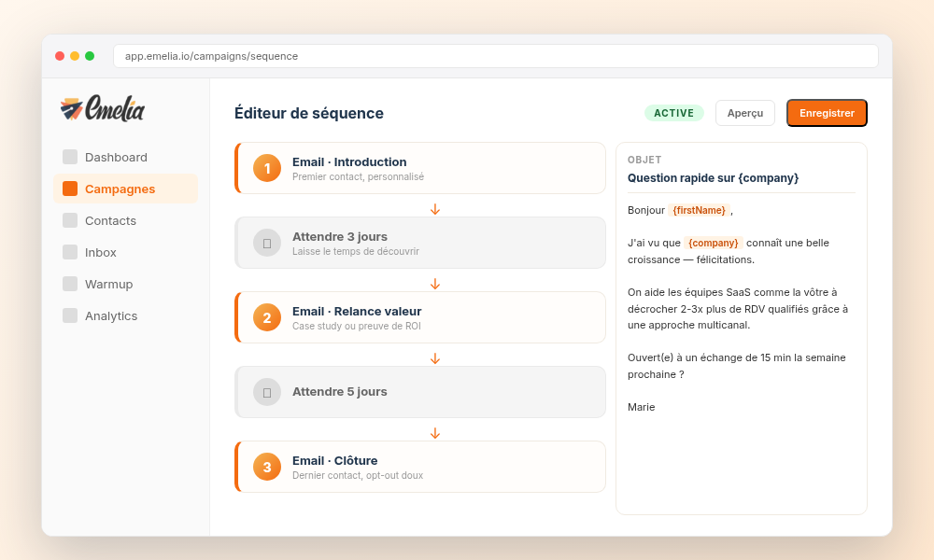Screen dimensions: 934x560
Task: Click the browser address bar
Action: [x=496, y=56]
